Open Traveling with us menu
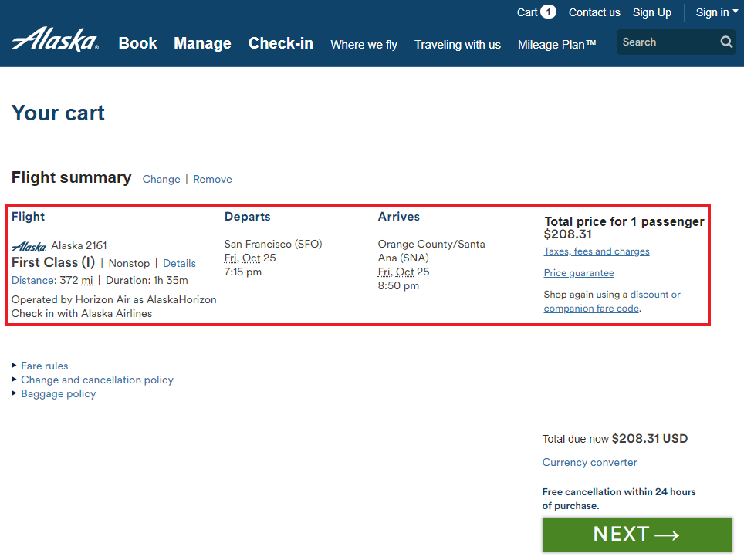 point(458,45)
